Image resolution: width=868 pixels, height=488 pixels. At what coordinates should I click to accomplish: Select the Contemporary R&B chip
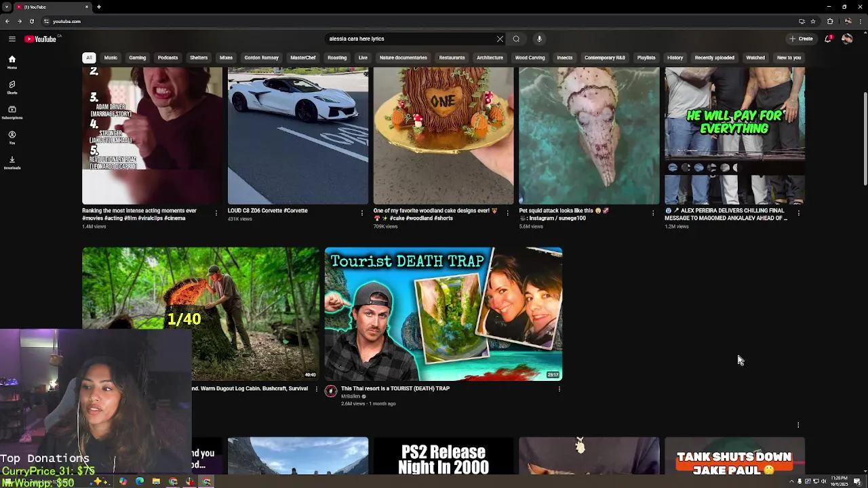tap(605, 58)
